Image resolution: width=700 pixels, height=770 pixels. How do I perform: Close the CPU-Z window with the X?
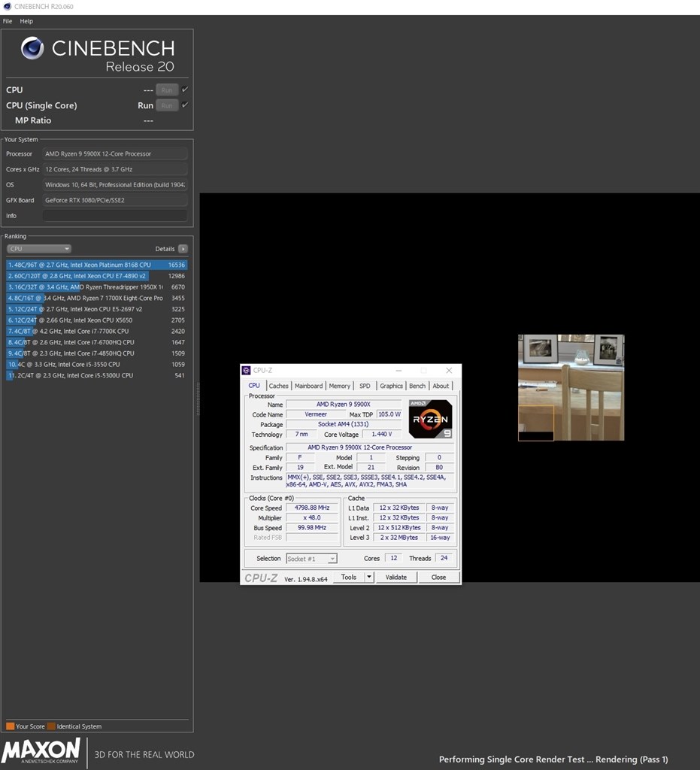[449, 371]
